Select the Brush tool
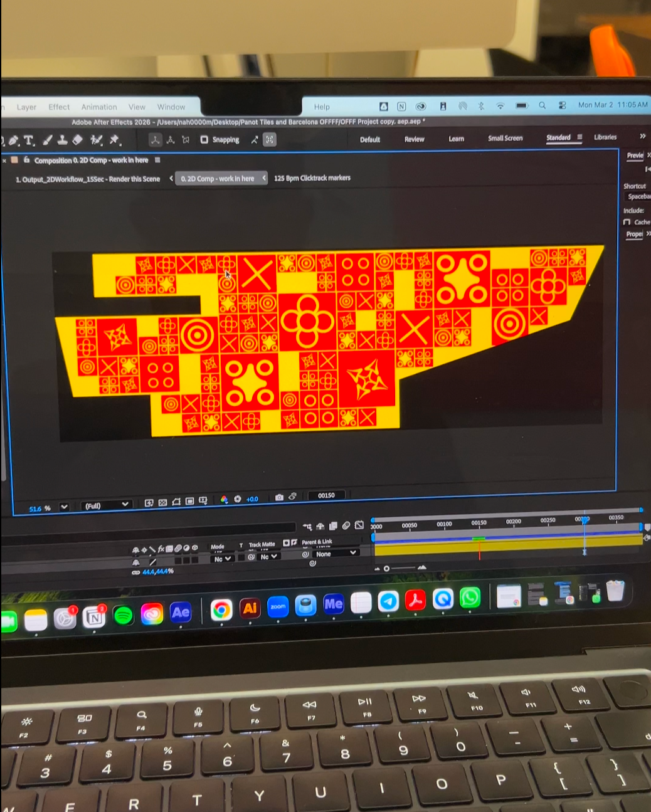The width and height of the screenshot is (651, 812). pos(47,140)
